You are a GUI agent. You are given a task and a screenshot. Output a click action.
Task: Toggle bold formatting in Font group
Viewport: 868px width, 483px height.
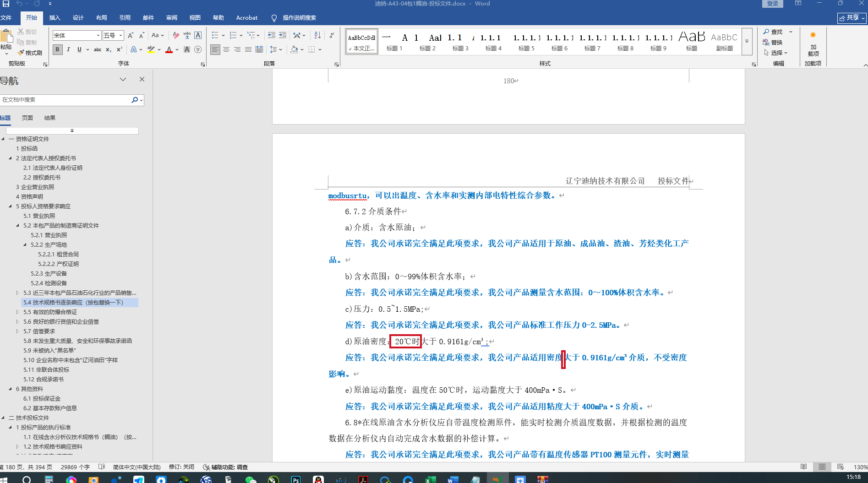click(57, 49)
